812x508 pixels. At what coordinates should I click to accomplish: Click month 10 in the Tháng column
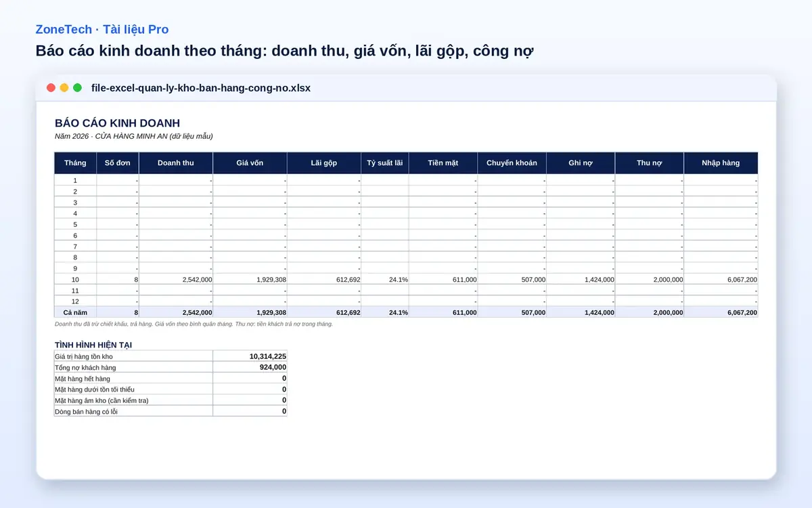tap(75, 279)
